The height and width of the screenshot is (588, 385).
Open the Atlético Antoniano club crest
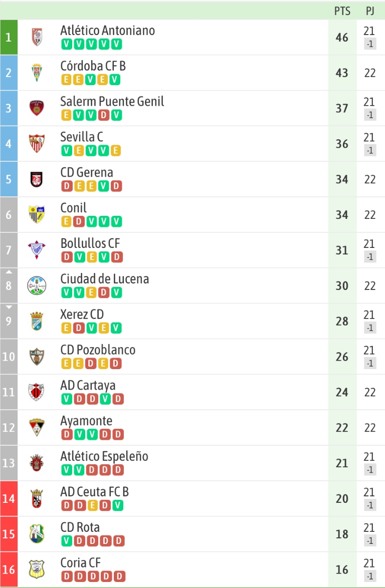[x=37, y=37]
